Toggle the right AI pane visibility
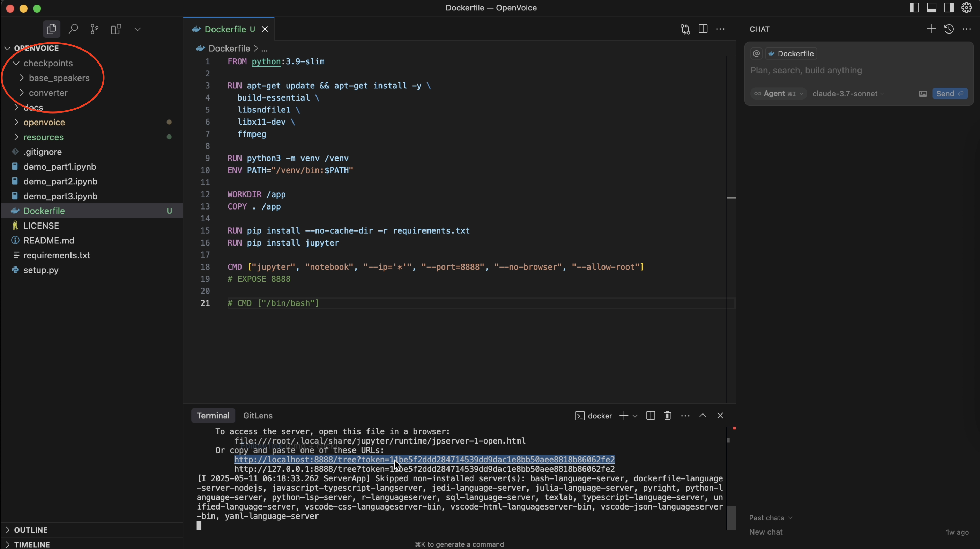Image resolution: width=980 pixels, height=549 pixels. coord(949,8)
